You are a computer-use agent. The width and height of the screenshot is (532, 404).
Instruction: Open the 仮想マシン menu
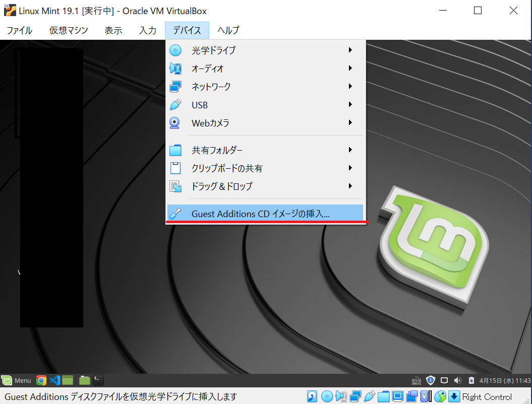(x=69, y=31)
